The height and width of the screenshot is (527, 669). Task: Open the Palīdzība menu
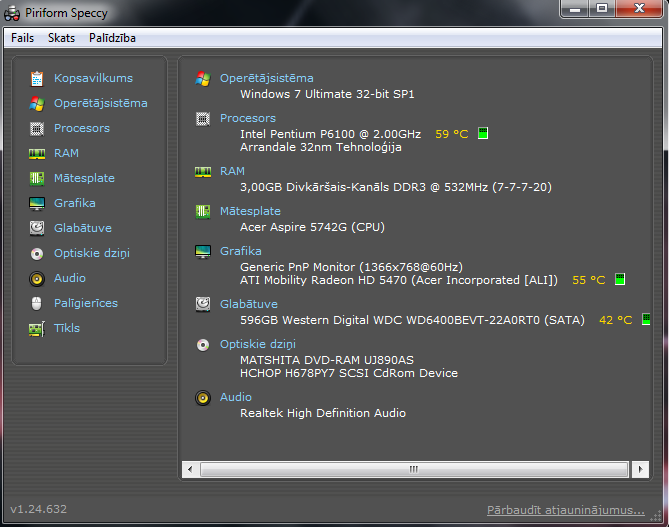pyautogui.click(x=112, y=38)
